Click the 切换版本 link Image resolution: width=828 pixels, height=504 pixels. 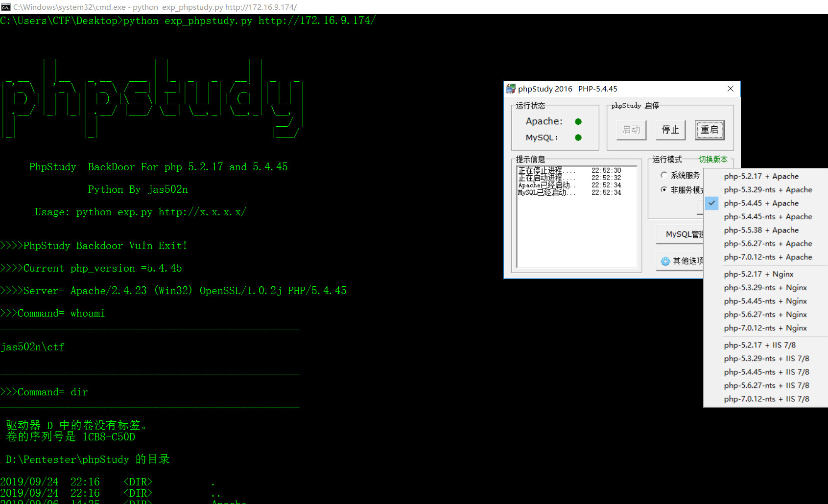713,160
